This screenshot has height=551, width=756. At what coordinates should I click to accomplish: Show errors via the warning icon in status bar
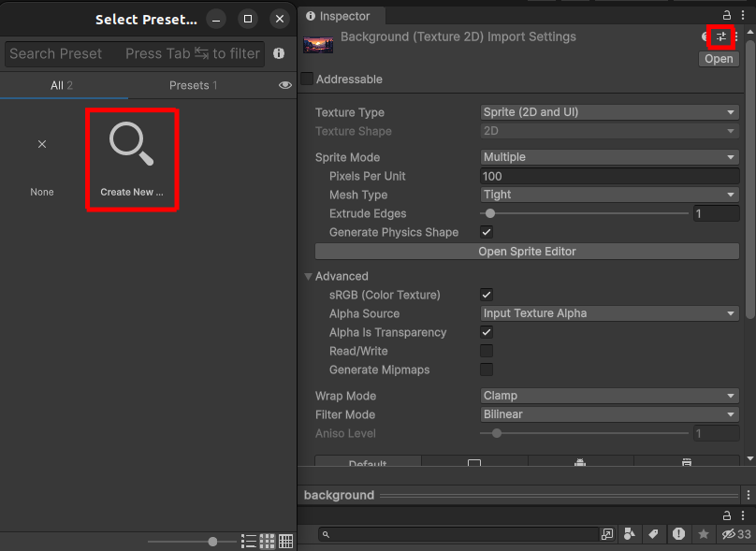click(678, 534)
